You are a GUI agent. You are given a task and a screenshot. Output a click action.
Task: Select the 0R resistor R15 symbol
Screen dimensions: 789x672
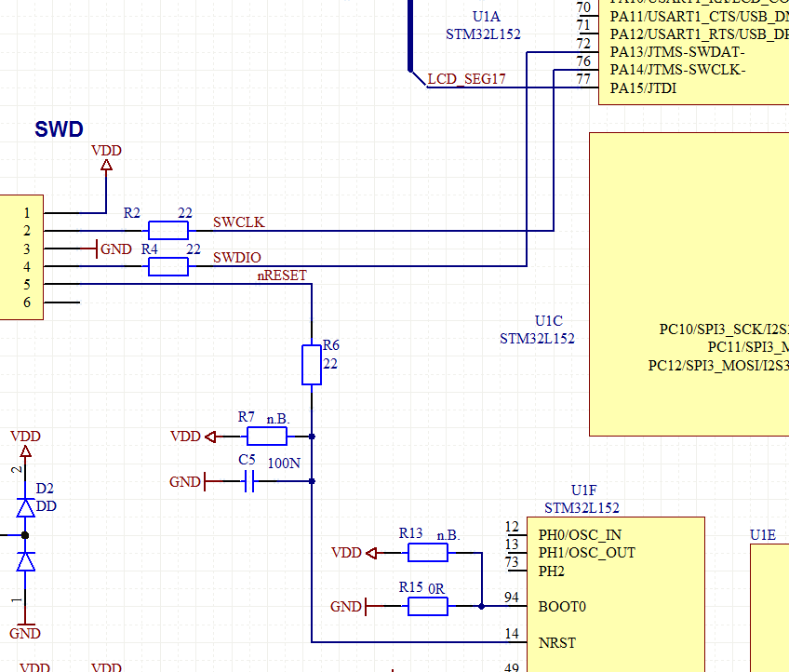click(x=428, y=607)
